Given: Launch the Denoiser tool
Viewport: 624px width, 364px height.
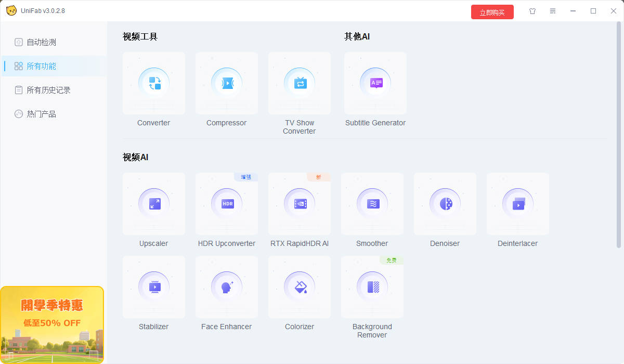Looking at the screenshot, I should coord(445,204).
